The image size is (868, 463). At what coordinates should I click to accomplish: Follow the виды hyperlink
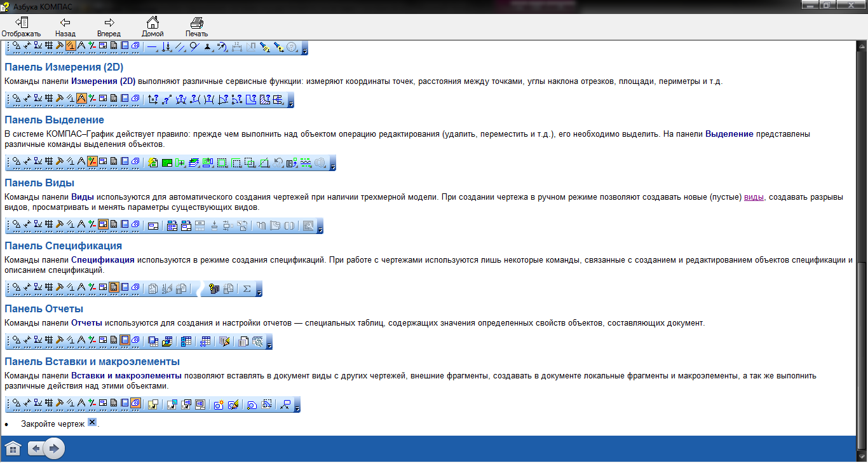tap(754, 198)
